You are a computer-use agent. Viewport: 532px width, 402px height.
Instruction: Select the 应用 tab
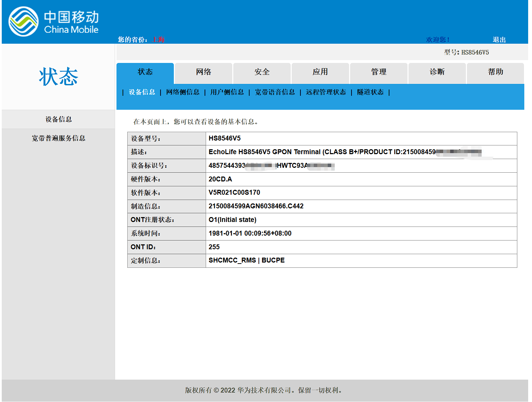320,72
